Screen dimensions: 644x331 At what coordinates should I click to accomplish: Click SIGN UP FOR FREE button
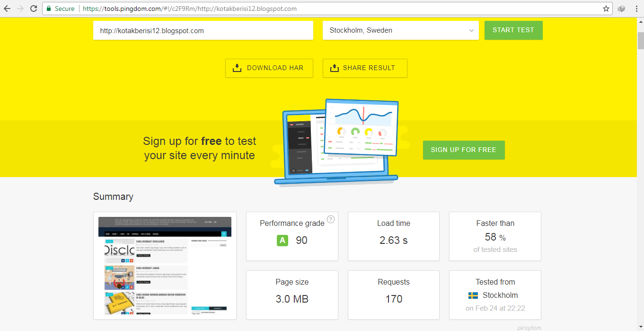pyautogui.click(x=464, y=150)
